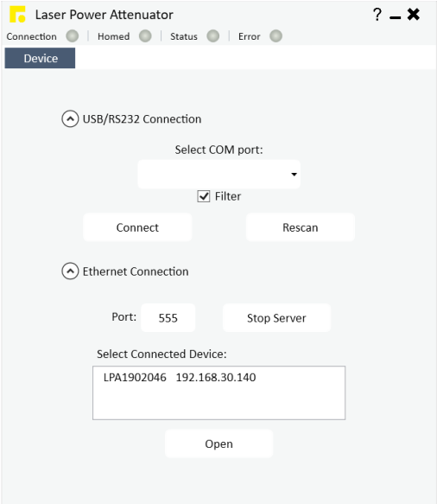Click the Connect button
437x504 pixels.
click(137, 227)
